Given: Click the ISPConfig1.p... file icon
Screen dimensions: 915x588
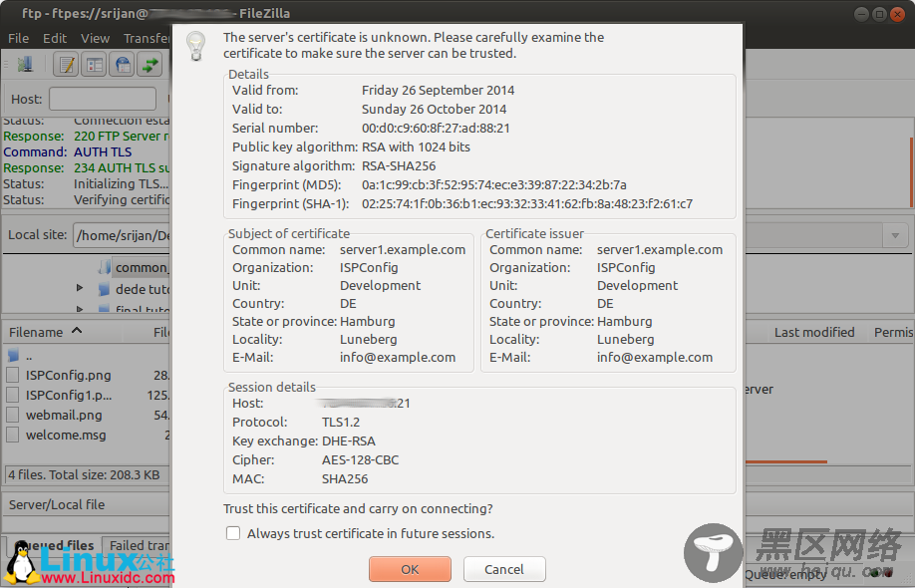Looking at the screenshot, I should tap(12, 395).
